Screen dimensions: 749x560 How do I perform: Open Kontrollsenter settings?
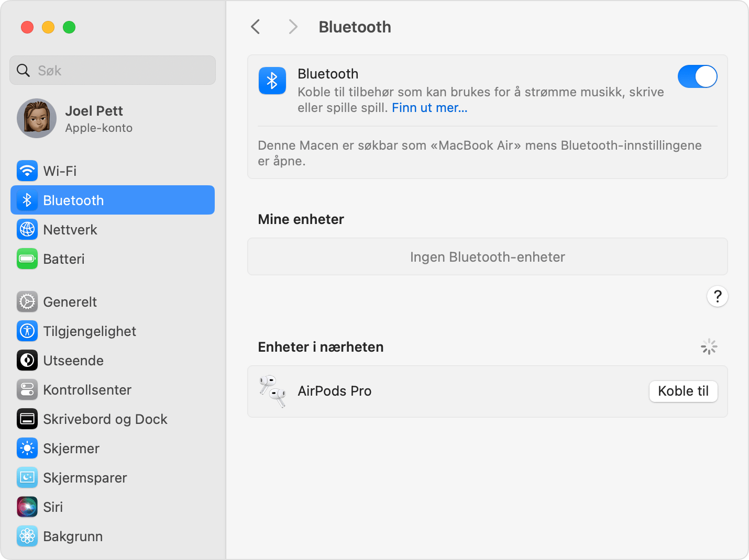click(x=113, y=389)
